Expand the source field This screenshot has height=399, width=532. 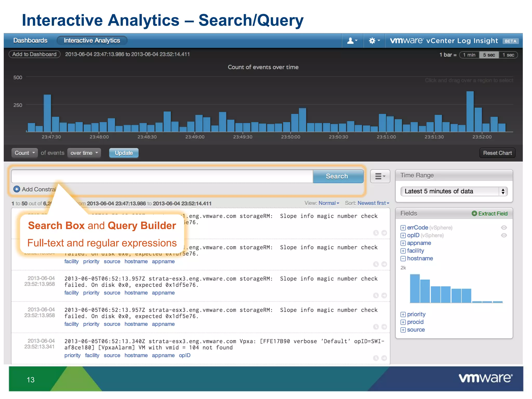[403, 330]
